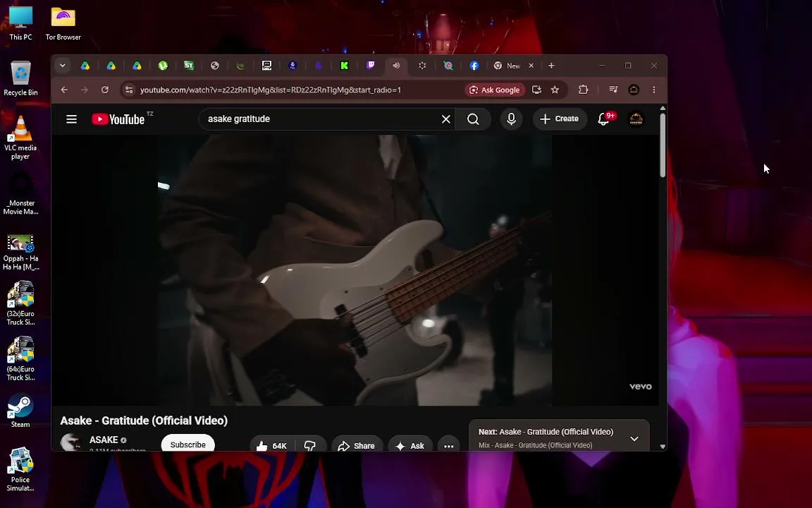Switch to the Facebook tab
Screen dimensions: 812x508
474,66
